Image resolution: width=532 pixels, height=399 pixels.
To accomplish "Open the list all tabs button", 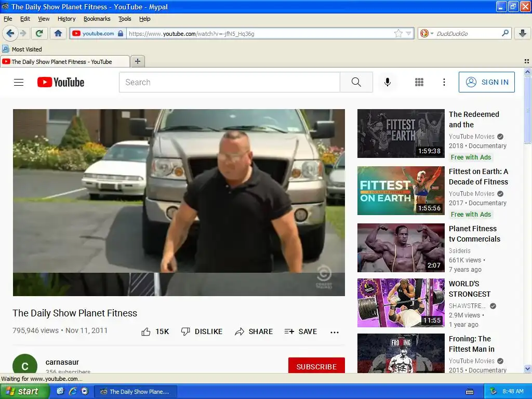I will [x=527, y=61].
